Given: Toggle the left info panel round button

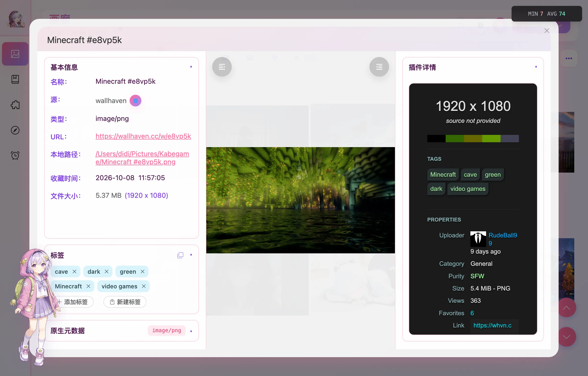Looking at the screenshot, I should click(222, 67).
